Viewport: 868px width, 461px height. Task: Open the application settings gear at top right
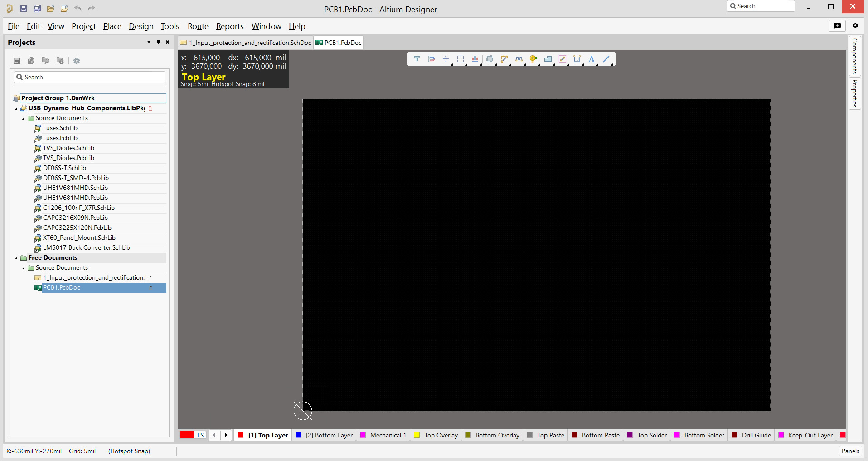[855, 26]
